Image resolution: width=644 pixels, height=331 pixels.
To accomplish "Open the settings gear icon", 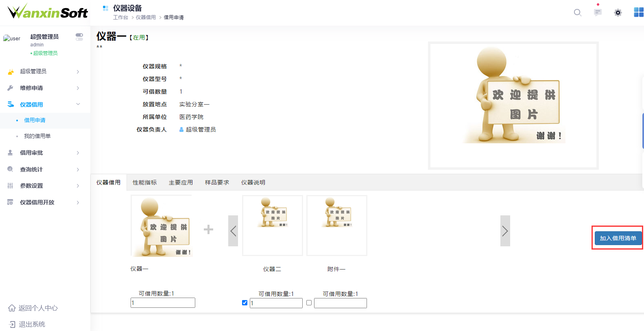I will tap(618, 13).
